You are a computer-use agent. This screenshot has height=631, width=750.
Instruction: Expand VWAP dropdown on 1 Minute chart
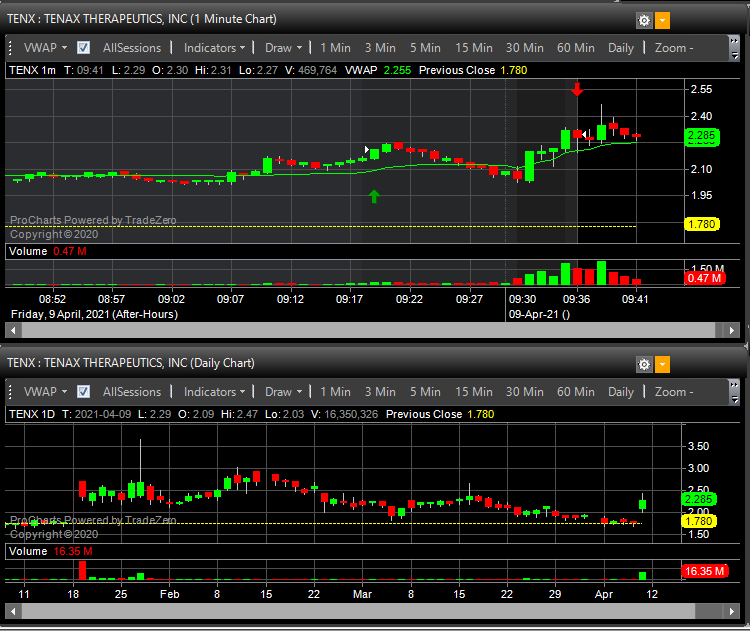pyautogui.click(x=45, y=48)
